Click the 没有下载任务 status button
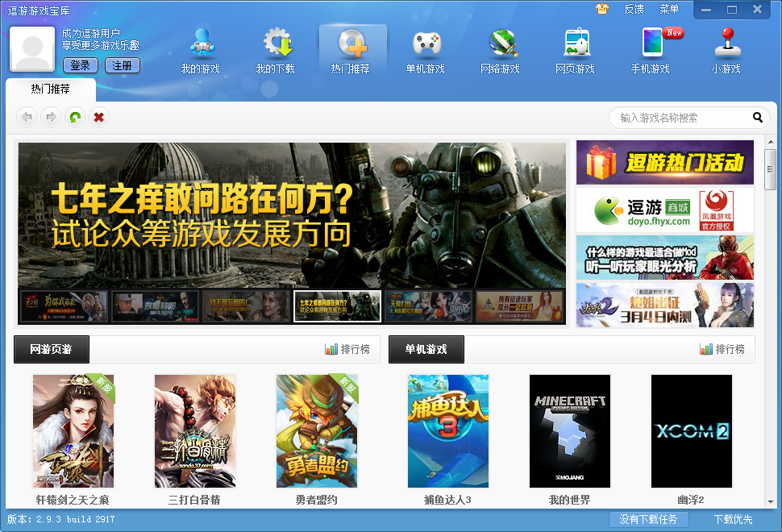The width and height of the screenshot is (782, 532). (648, 519)
